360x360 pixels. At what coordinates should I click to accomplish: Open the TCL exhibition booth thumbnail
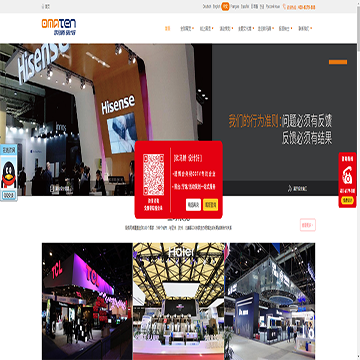click(87, 301)
